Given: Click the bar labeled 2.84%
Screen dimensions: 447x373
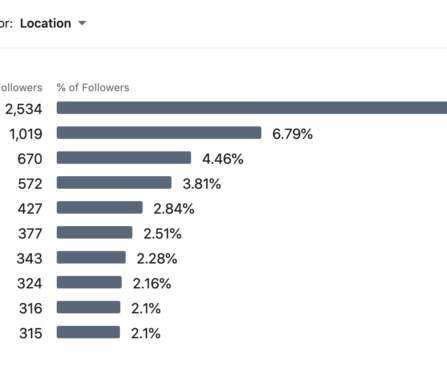Looking at the screenshot, I should click(x=100, y=208).
